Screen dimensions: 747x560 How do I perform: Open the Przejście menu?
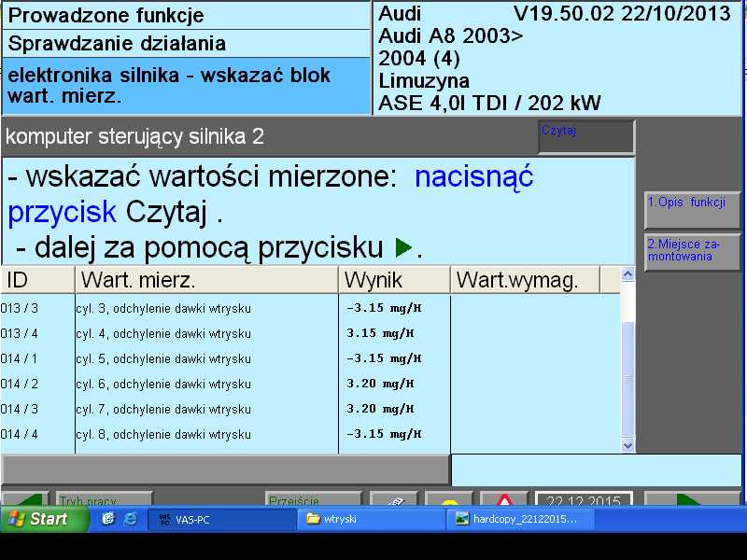tap(313, 498)
